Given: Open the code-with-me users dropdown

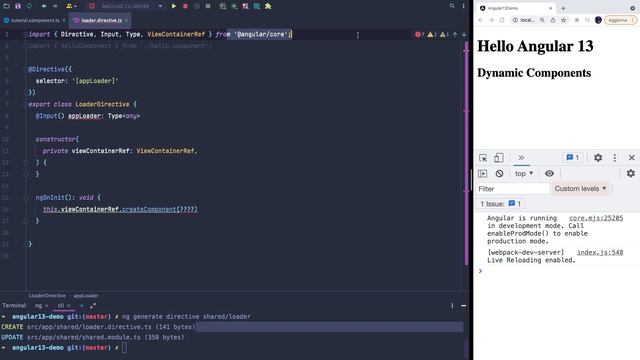Looking at the screenshot, I should (71, 6).
